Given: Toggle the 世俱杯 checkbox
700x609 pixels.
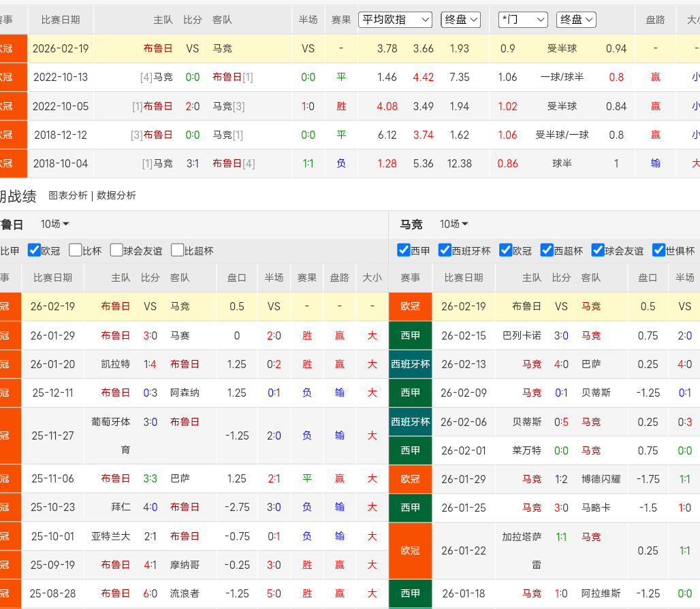Looking at the screenshot, I should [658, 250].
